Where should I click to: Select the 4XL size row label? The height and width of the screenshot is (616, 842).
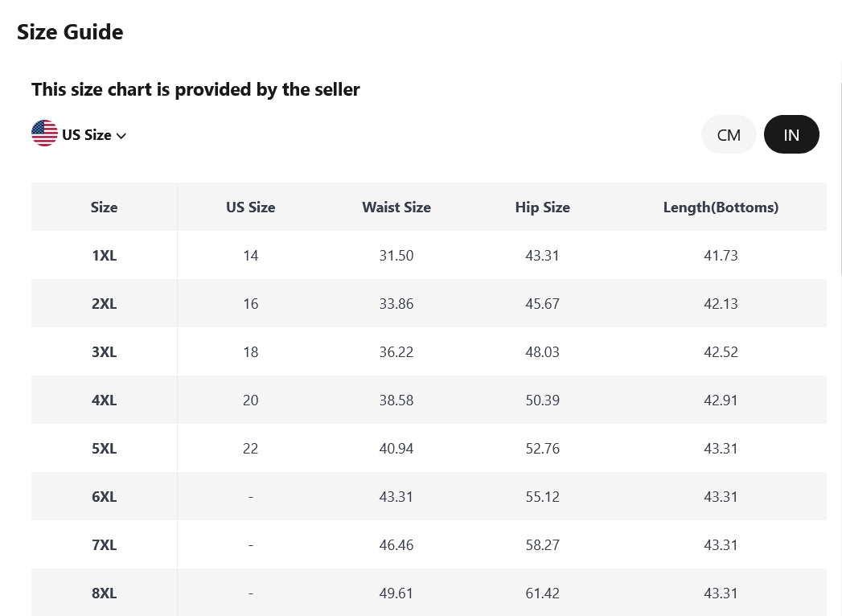click(x=105, y=400)
